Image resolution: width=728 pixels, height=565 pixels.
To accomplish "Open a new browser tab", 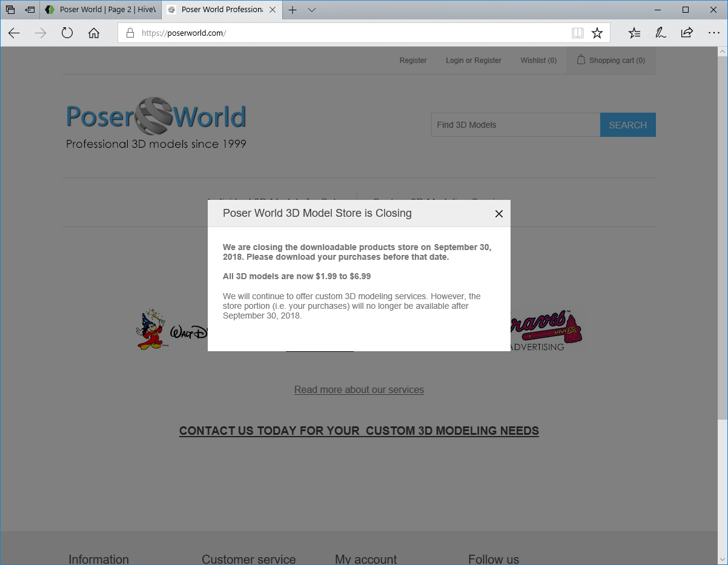I will tap(293, 10).
